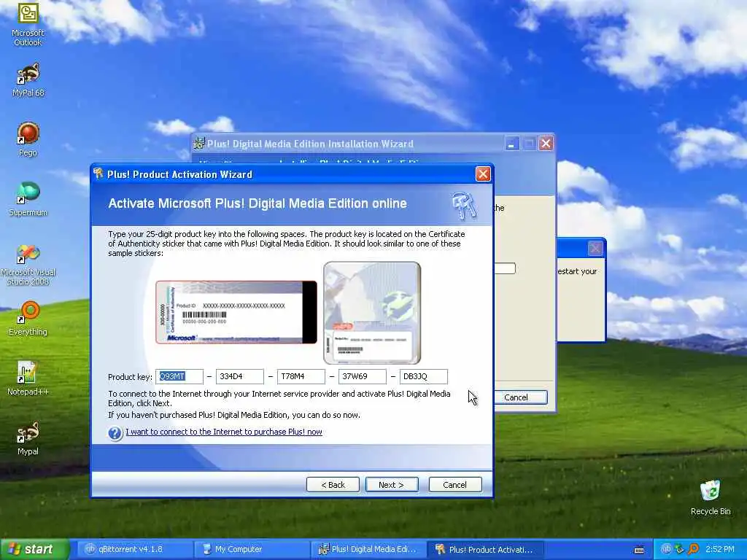The width and height of the screenshot is (747, 560).
Task: Click the Product key label text
Action: click(x=130, y=377)
